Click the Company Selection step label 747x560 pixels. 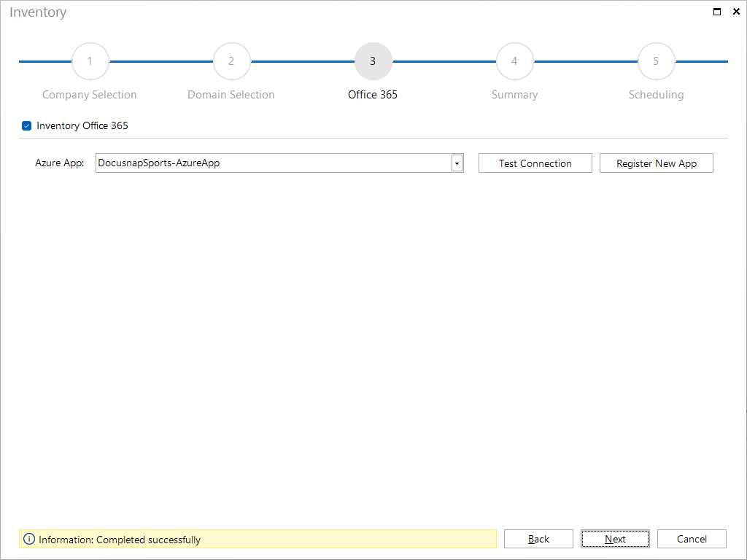coord(90,95)
